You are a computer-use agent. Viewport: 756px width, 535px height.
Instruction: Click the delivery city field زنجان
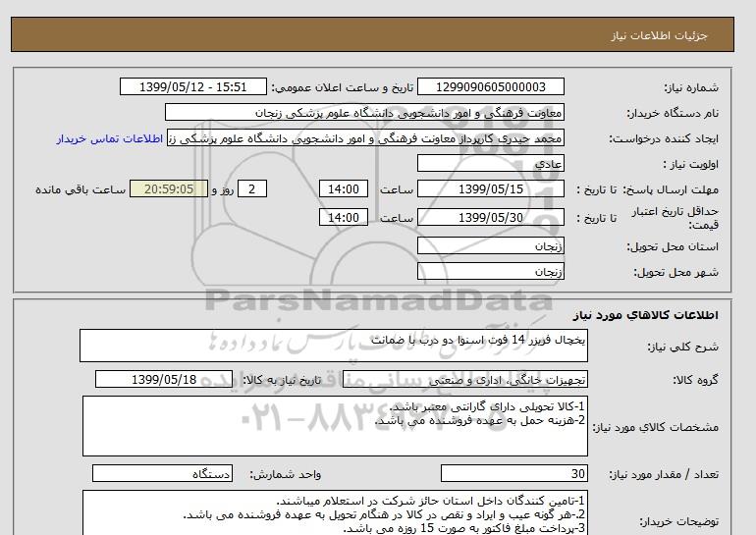click(490, 271)
